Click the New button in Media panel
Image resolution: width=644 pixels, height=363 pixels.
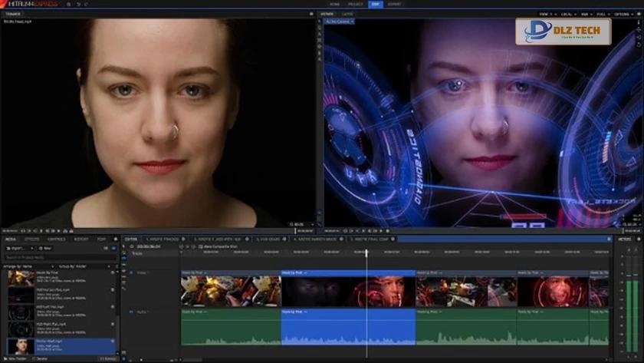pyautogui.click(x=44, y=249)
